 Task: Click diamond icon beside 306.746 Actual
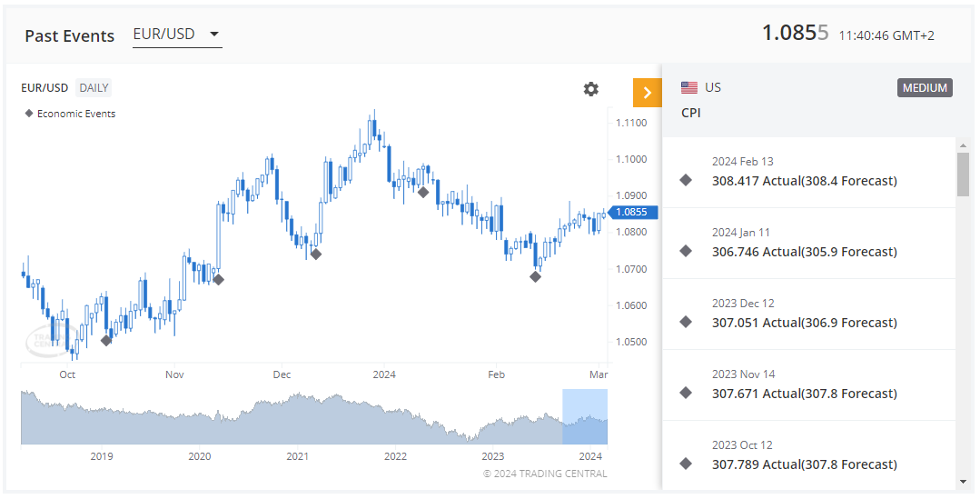pos(686,252)
